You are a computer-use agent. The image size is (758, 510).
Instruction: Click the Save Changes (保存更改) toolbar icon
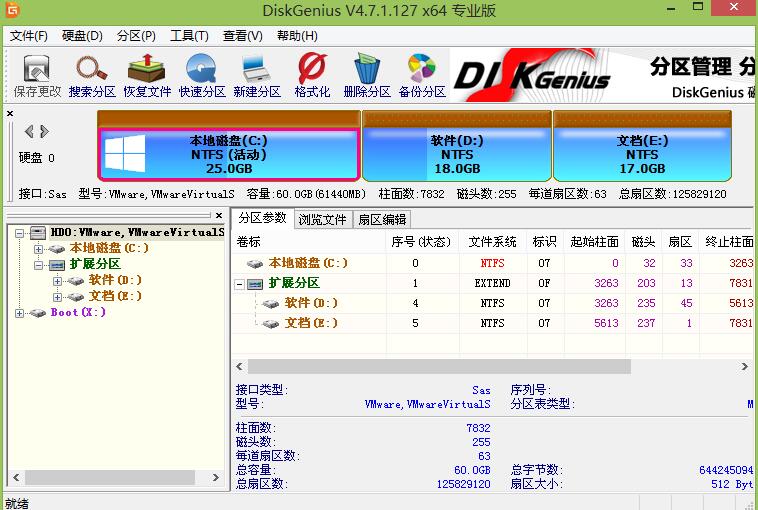(x=37, y=75)
